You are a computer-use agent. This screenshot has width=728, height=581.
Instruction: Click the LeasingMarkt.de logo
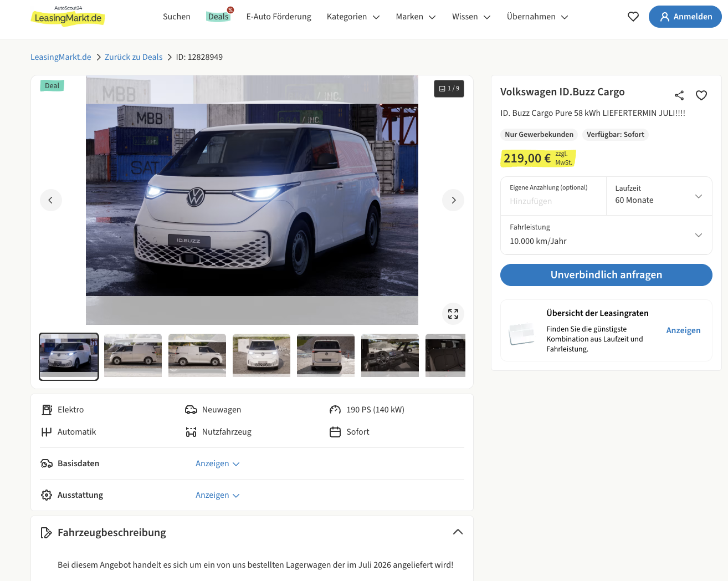pyautogui.click(x=67, y=16)
